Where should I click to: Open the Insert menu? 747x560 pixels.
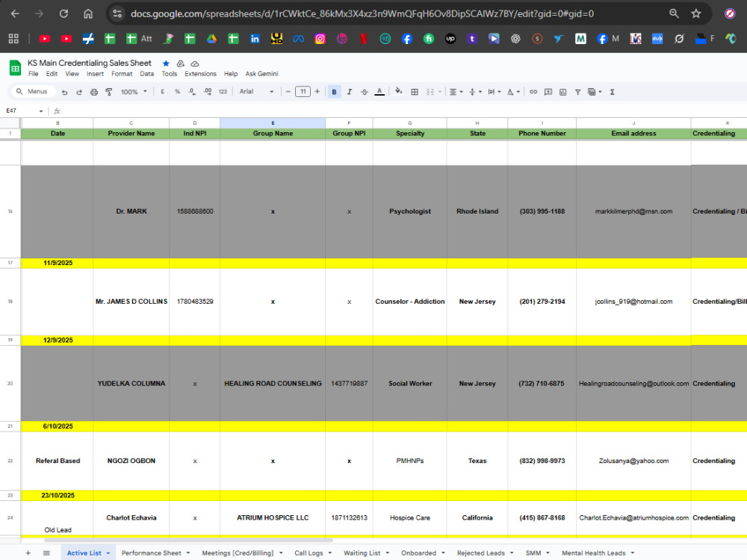[95, 74]
